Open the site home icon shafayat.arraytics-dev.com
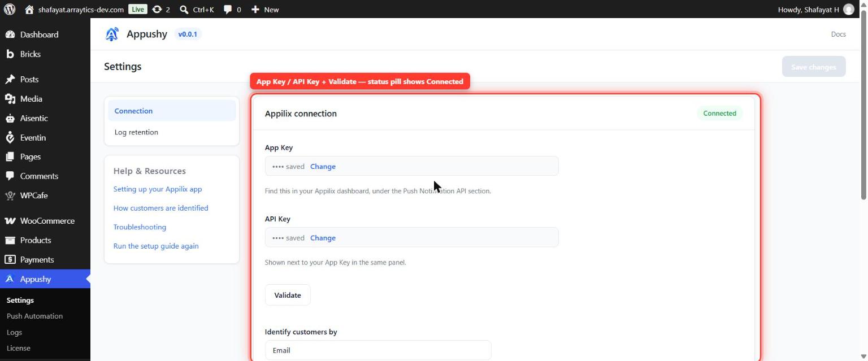The width and height of the screenshot is (868, 361). [x=30, y=9]
